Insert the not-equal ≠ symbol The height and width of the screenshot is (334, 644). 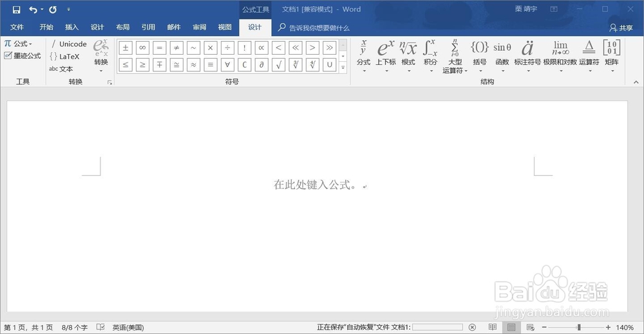(x=176, y=48)
